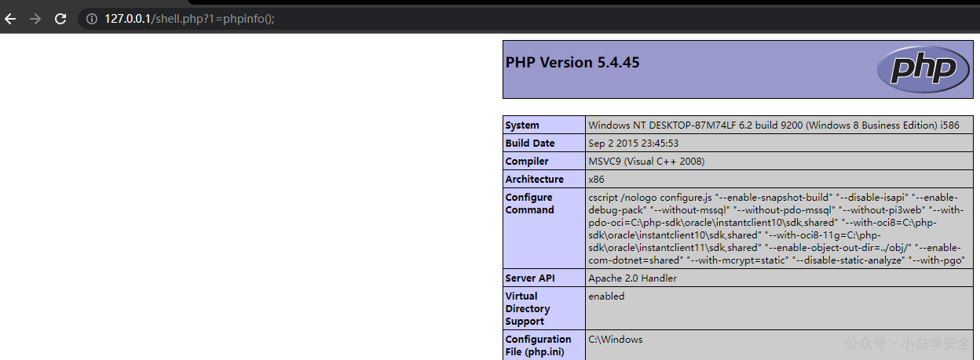This screenshot has width=980, height=360.
Task: Click the Virtual Directory Support label
Action: [544, 309]
